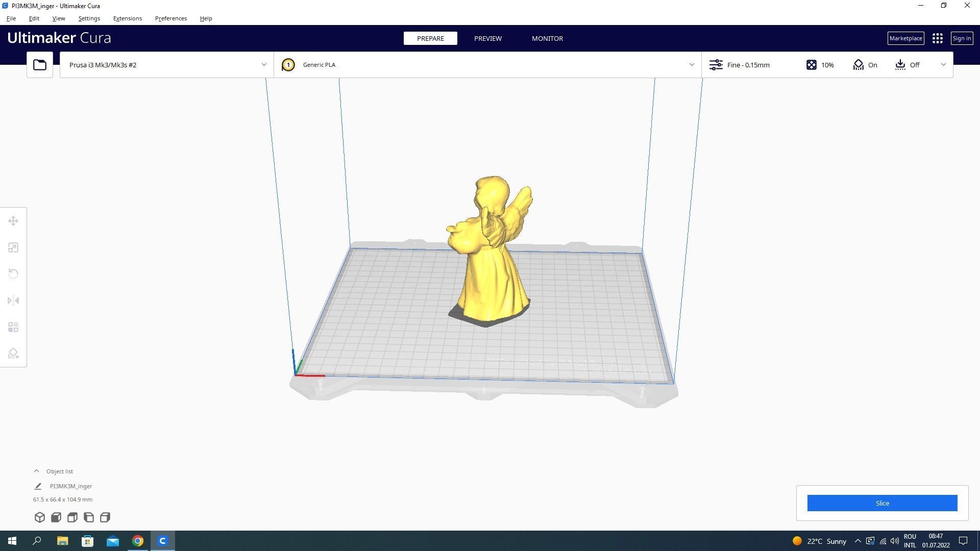This screenshot has width=980, height=551.
Task: Switch to the PREVIEW stage
Action: (488, 38)
